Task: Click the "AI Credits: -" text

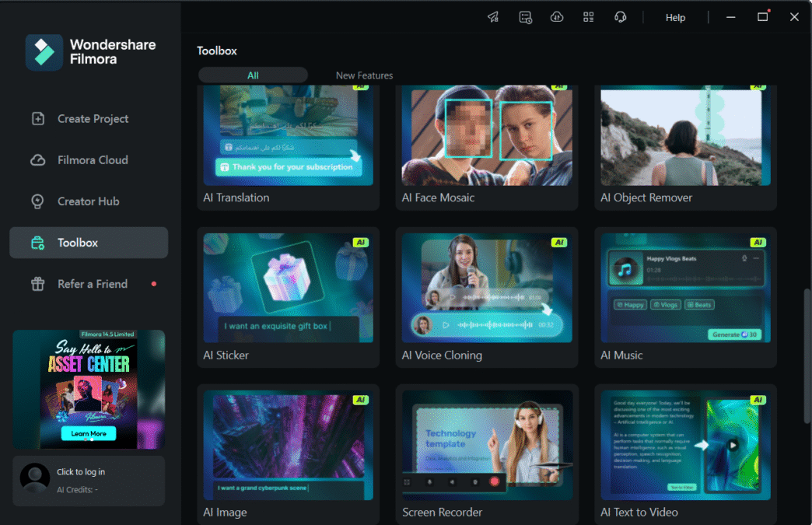Action: pyautogui.click(x=77, y=489)
